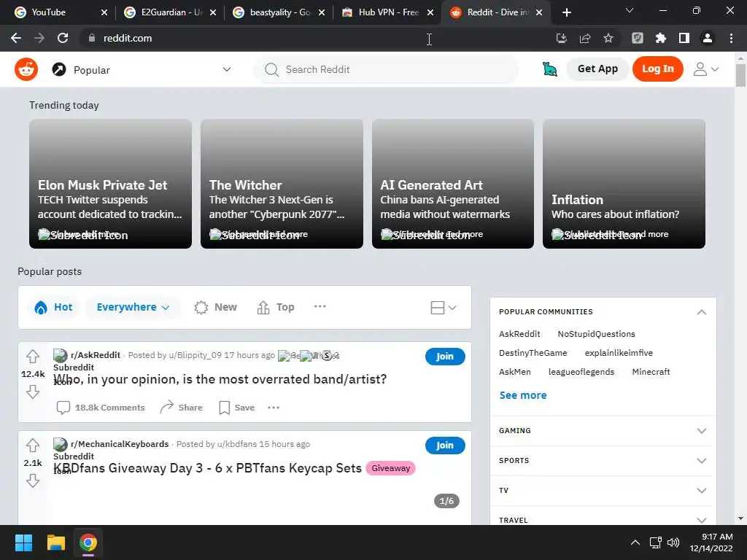Join the r/AskReddit community
This screenshot has width=747, height=560.
point(445,356)
